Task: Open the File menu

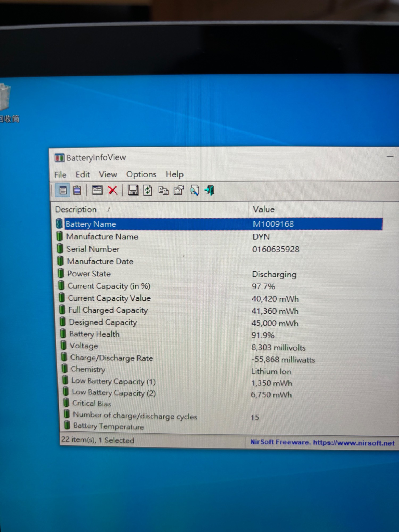Action: pos(60,175)
